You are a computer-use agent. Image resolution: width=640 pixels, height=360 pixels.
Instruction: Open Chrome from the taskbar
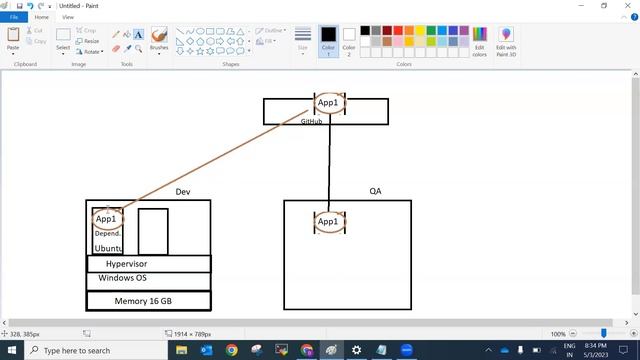232,350
